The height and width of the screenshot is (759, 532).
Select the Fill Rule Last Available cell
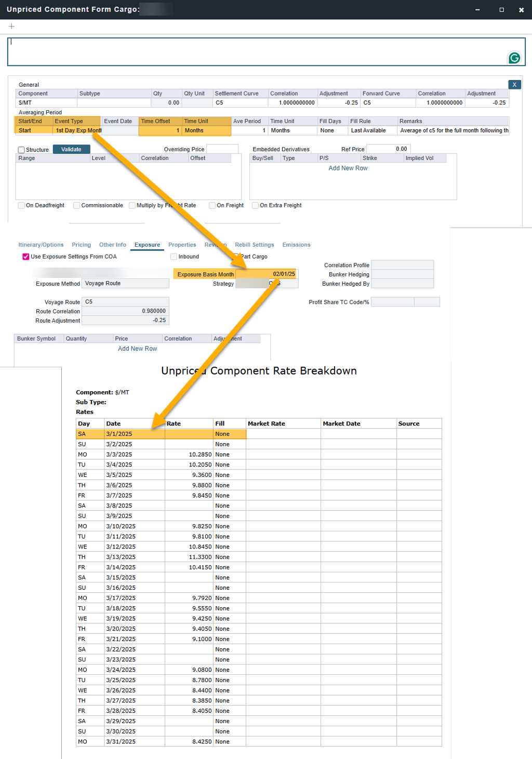372,131
